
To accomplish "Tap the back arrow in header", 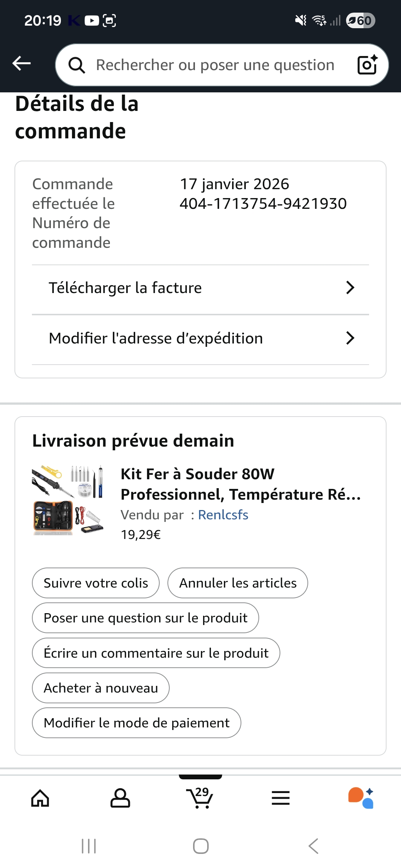I will click(22, 63).
